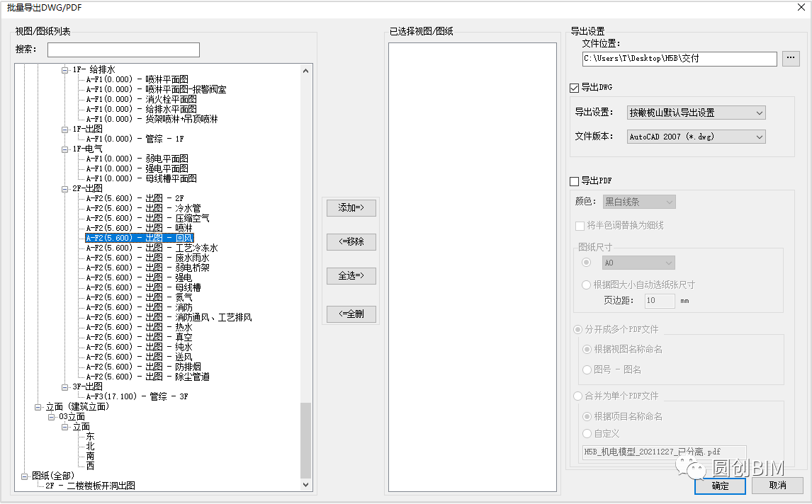Click the <=移除 button
Image resolution: width=812 pixels, height=504 pixels.
pos(351,241)
